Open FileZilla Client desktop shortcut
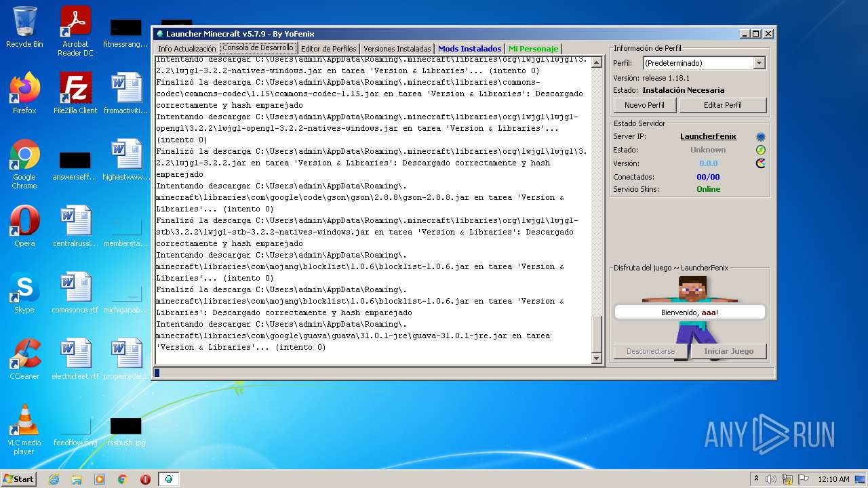The height and width of the screenshot is (488, 868). [75, 94]
